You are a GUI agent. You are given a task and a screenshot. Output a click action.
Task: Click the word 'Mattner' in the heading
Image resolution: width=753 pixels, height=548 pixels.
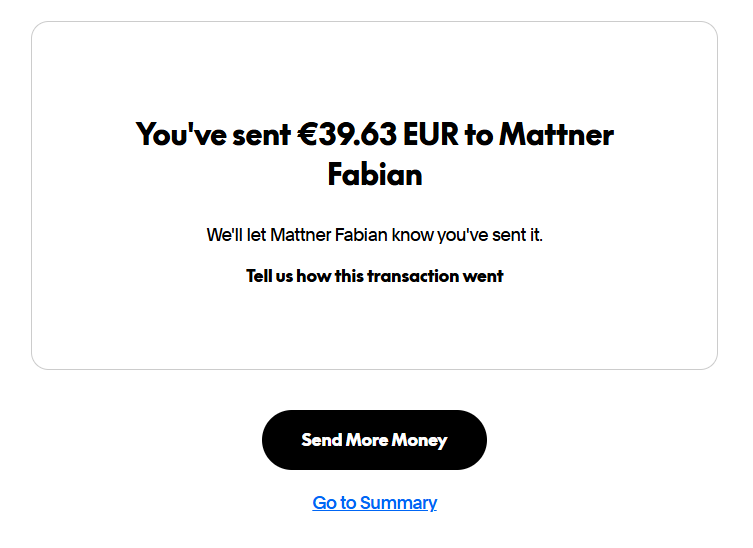pos(555,134)
